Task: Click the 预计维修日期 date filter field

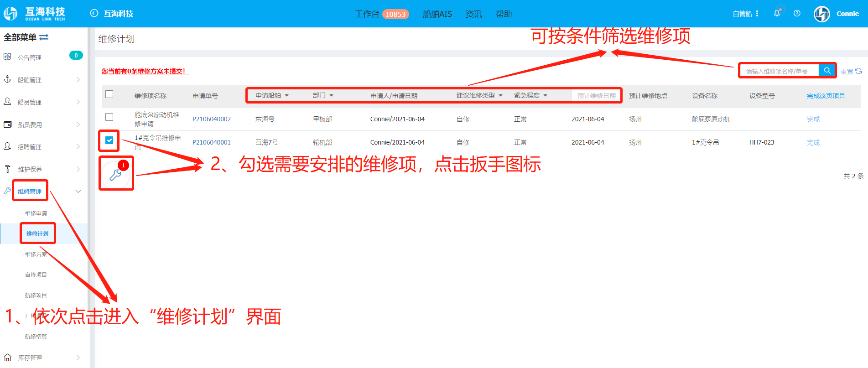Action: click(x=596, y=95)
